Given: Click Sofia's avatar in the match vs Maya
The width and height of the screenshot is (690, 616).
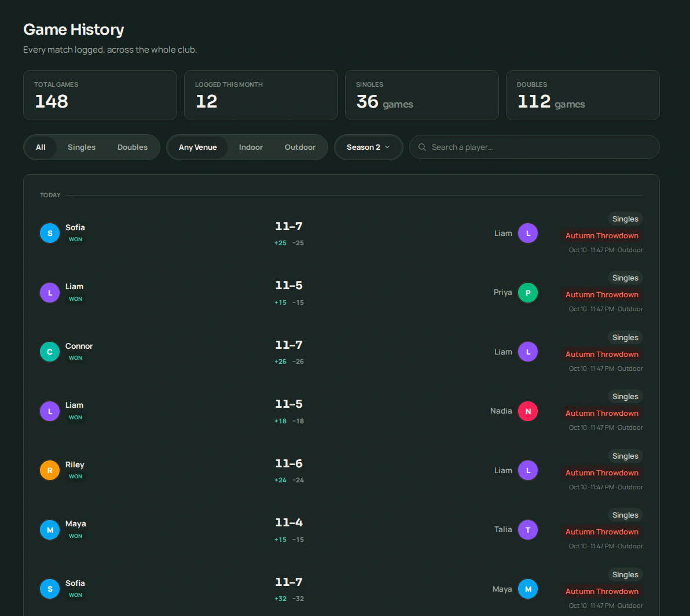Looking at the screenshot, I should click(x=50, y=589).
